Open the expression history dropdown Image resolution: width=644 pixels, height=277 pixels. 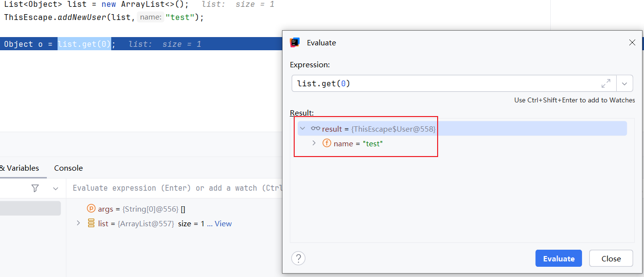coord(624,83)
